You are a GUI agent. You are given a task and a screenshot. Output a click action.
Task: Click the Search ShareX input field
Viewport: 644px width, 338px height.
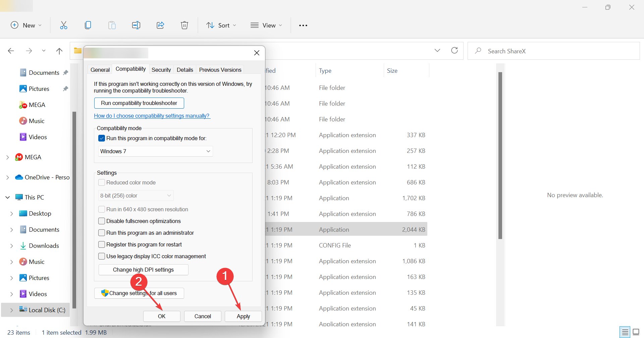point(553,51)
